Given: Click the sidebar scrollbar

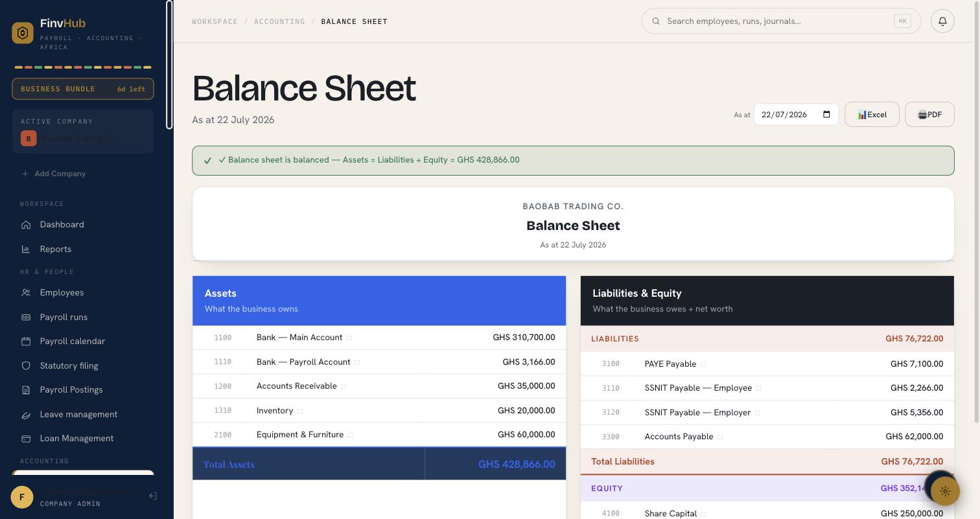Looking at the screenshot, I should click(x=169, y=65).
